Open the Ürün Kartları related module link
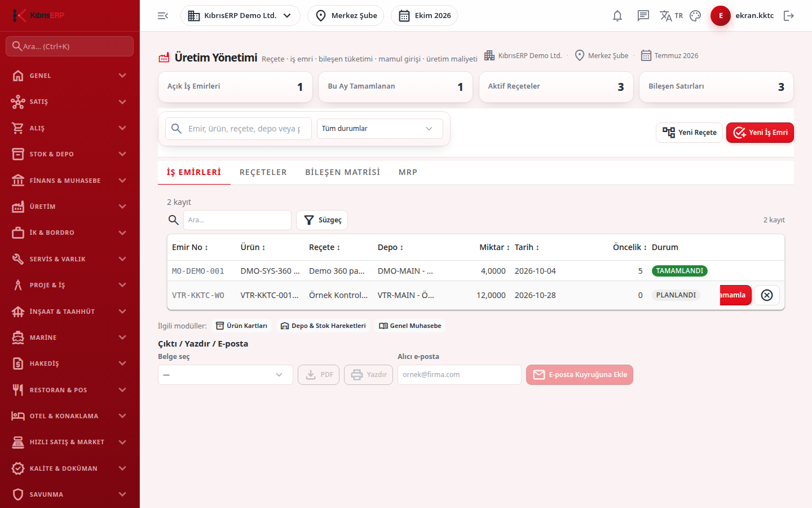This screenshot has height=508, width=812. pyautogui.click(x=242, y=326)
